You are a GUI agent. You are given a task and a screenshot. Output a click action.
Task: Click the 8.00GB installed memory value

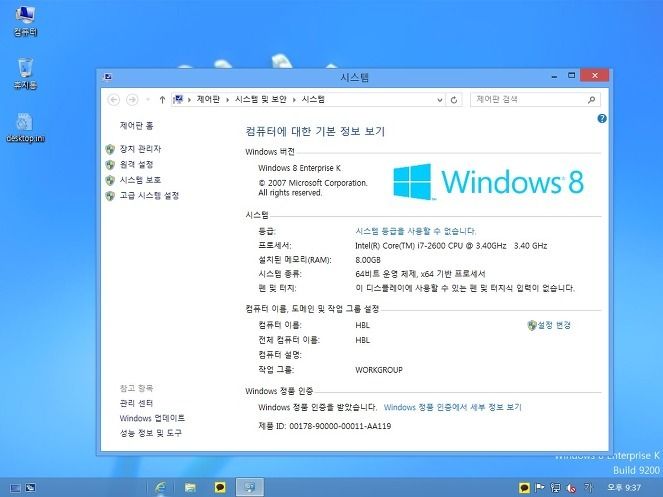point(368,260)
